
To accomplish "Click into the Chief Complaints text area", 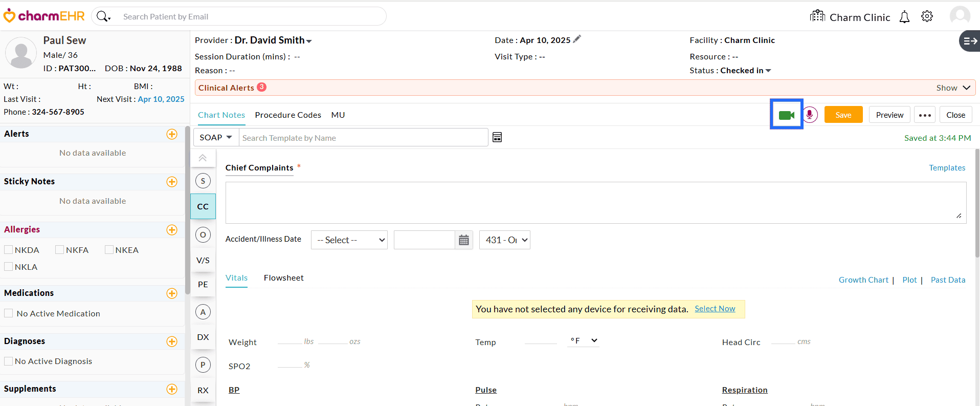I will coord(595,202).
